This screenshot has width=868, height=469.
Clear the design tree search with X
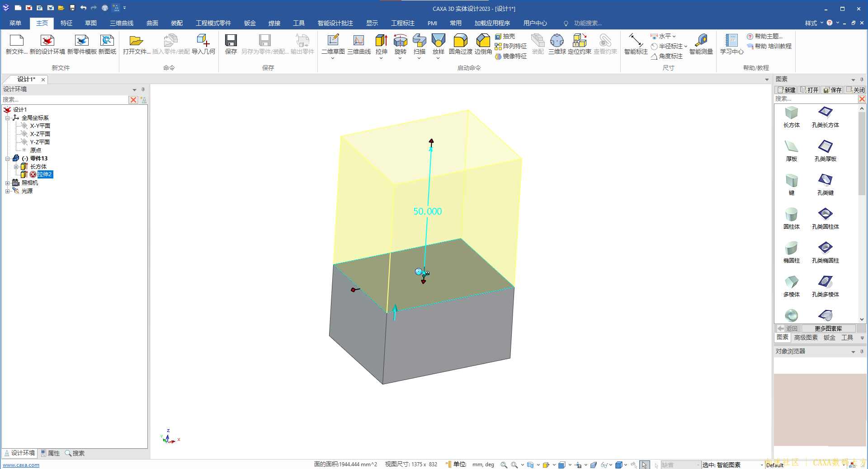pyautogui.click(x=133, y=100)
